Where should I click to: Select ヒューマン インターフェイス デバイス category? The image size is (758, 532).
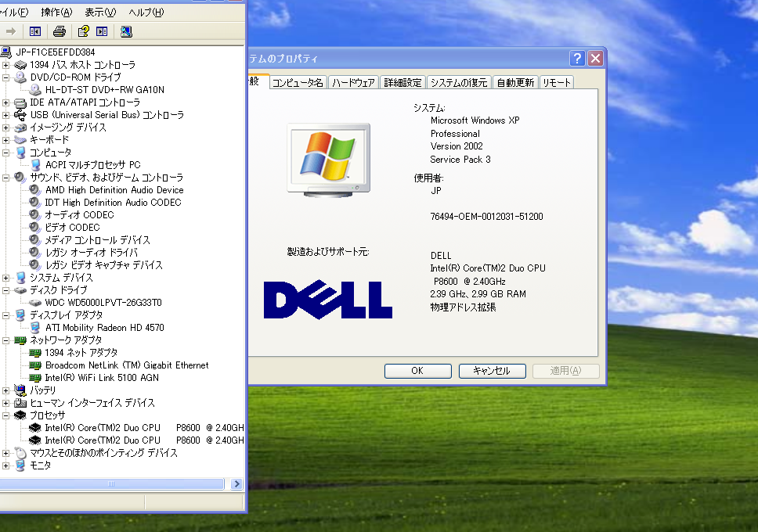(92, 403)
